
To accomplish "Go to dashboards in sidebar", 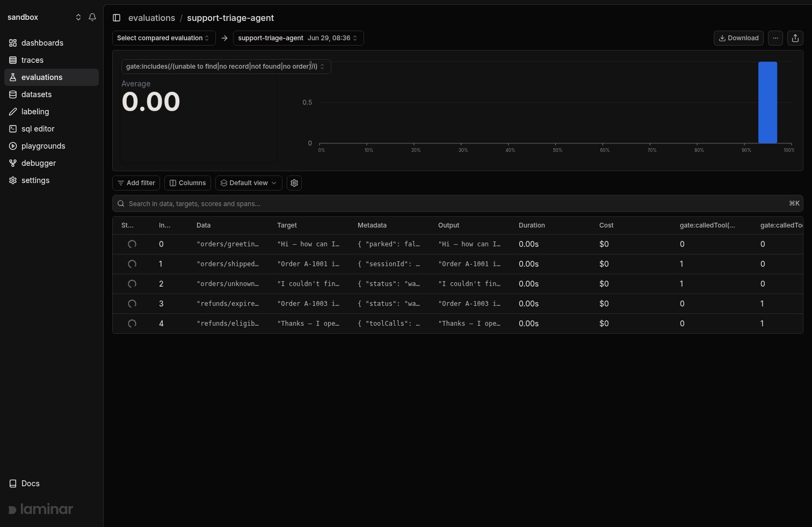I will click(x=52, y=43).
